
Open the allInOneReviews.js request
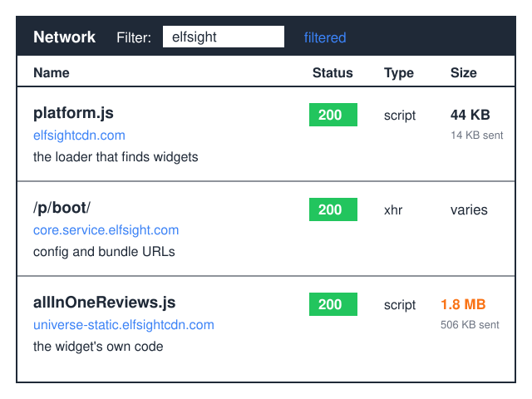104,303
